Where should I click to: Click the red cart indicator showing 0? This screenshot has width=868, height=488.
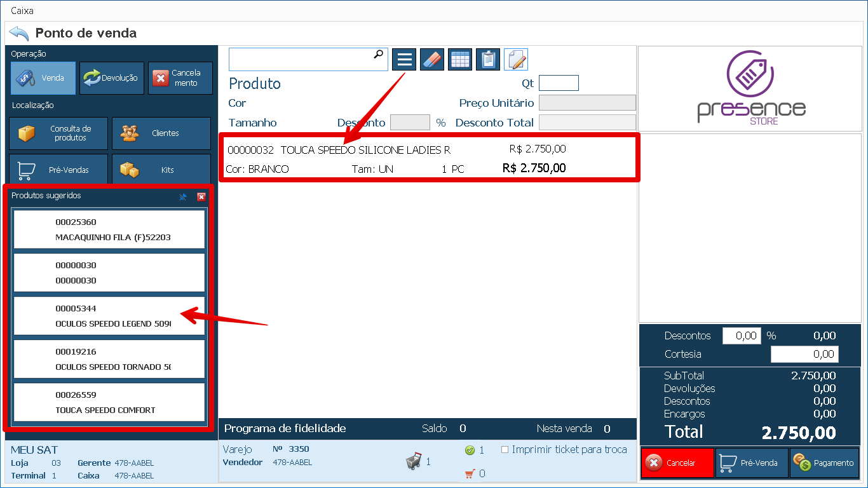pos(470,473)
